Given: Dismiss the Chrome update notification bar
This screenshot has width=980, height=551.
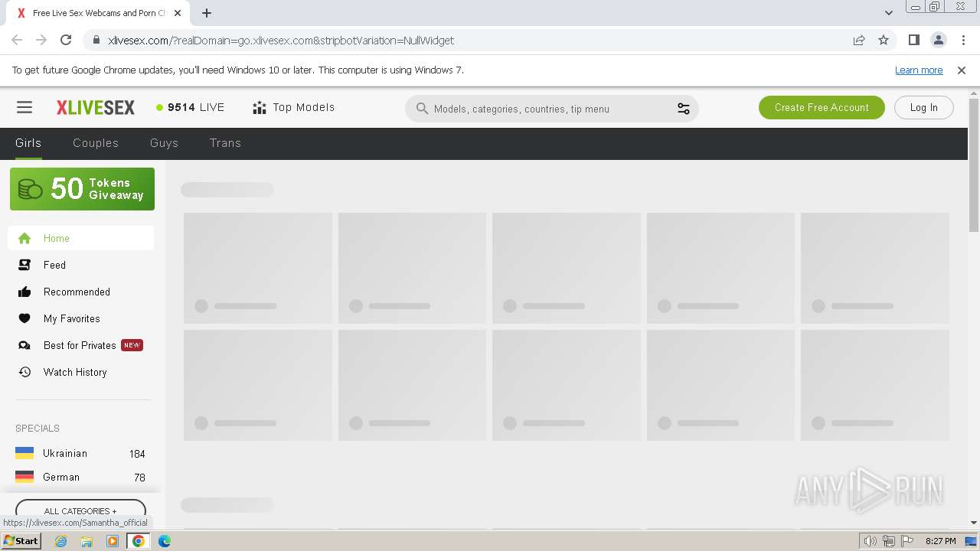Looking at the screenshot, I should [x=962, y=70].
